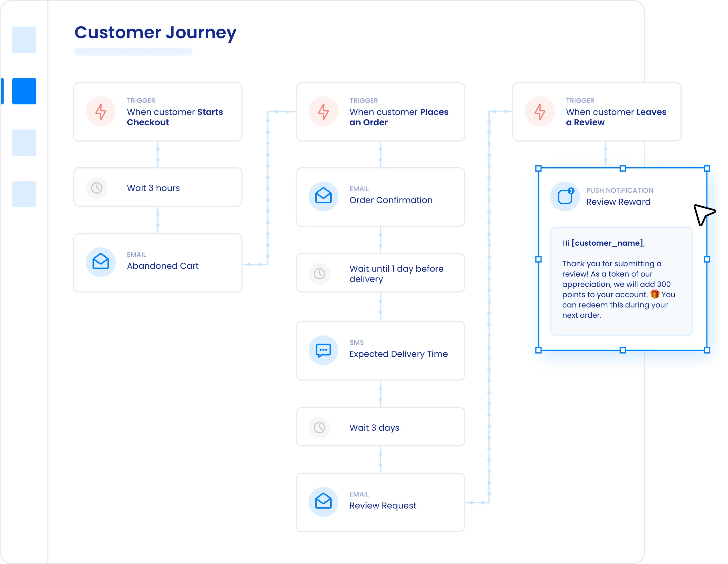Click the Review Reward title text

click(x=618, y=202)
